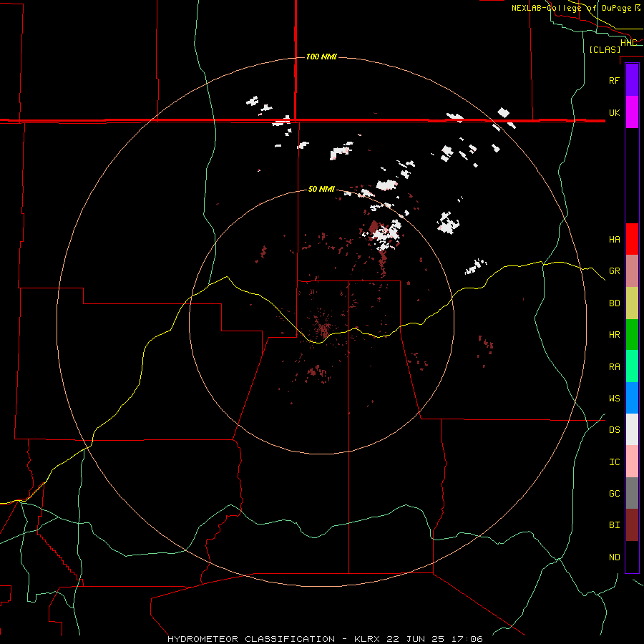644x644 pixels.
Task: Click the 50 NMI range ring label
Action: (x=321, y=189)
